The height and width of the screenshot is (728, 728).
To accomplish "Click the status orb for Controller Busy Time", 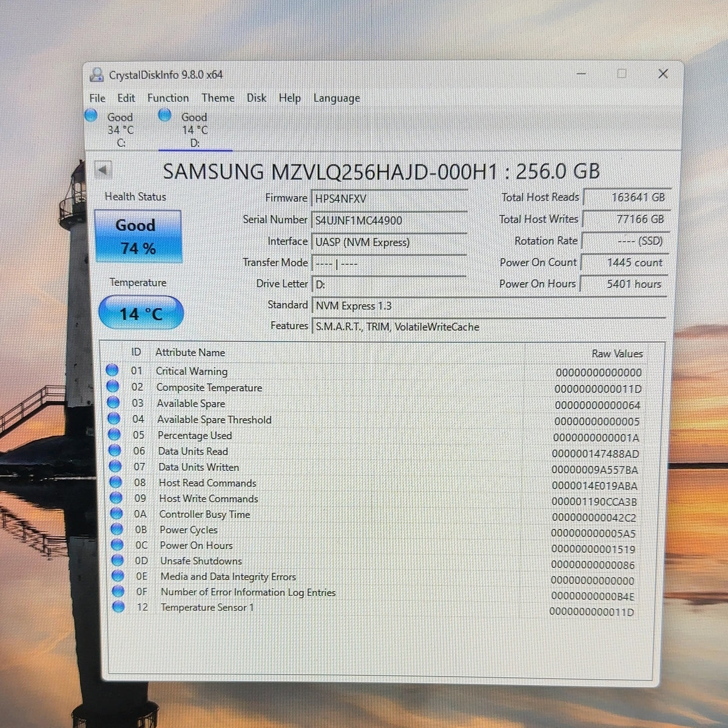I will pyautogui.click(x=116, y=513).
